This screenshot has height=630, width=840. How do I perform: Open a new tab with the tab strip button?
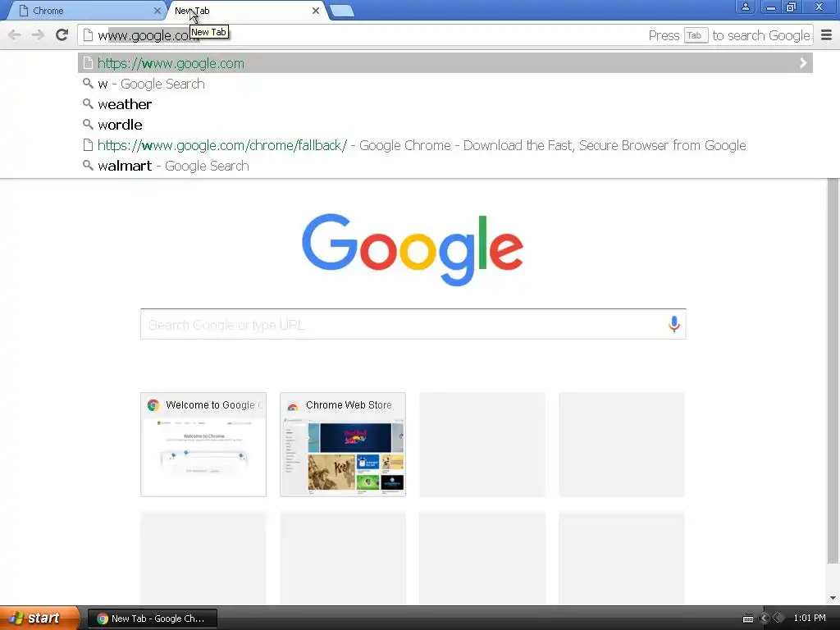coord(342,11)
